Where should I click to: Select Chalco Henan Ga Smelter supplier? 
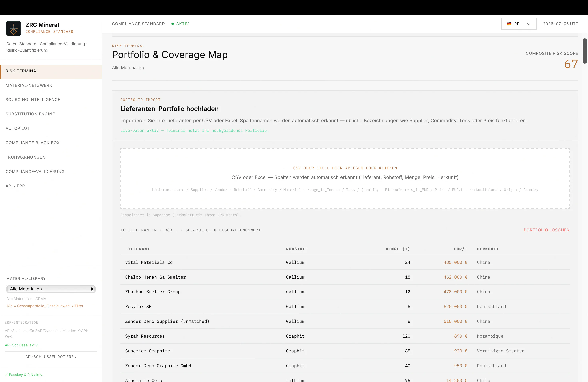point(155,277)
